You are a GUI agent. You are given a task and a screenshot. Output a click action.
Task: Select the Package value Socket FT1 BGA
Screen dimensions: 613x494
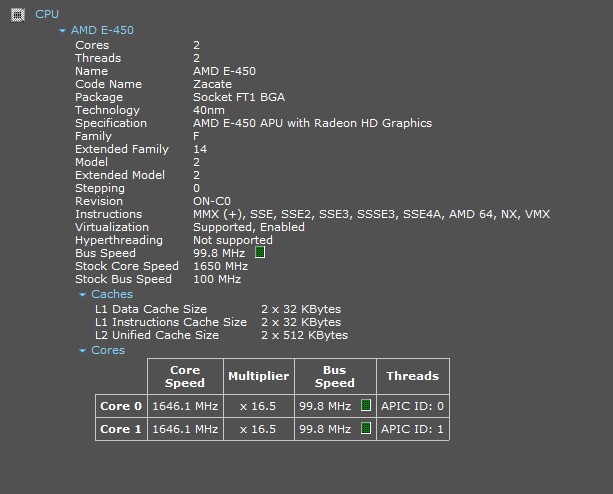239,97
